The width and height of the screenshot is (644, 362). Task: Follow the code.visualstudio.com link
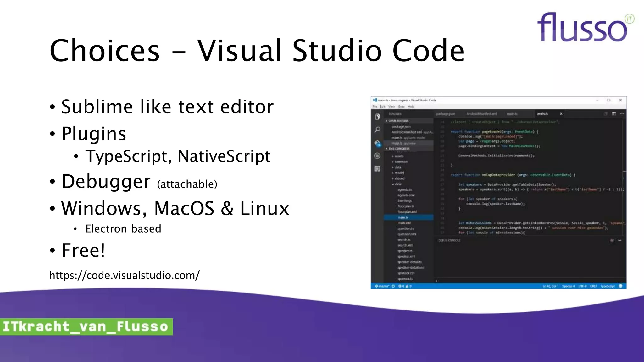[x=125, y=275]
